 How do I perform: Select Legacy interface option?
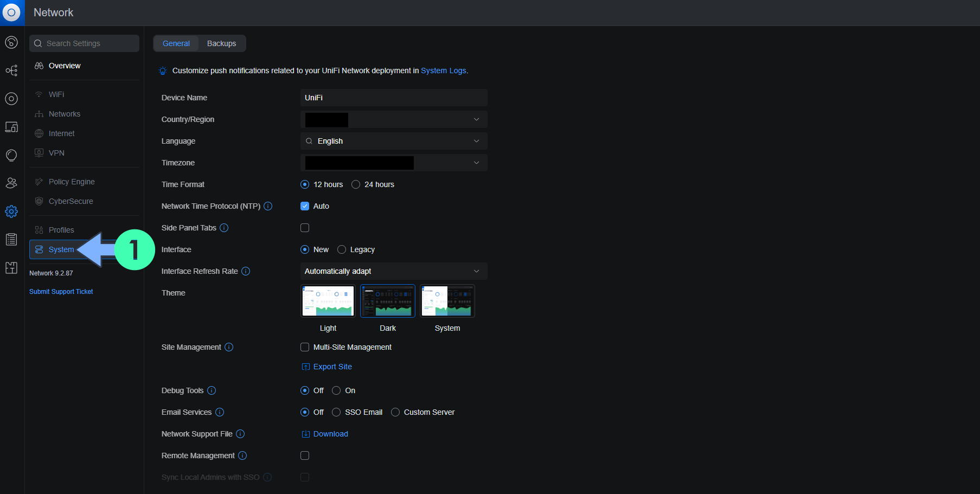[342, 249]
